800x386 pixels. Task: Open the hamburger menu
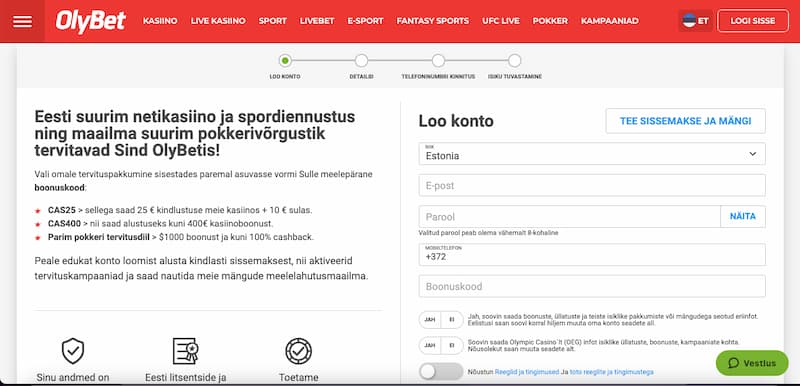22,21
